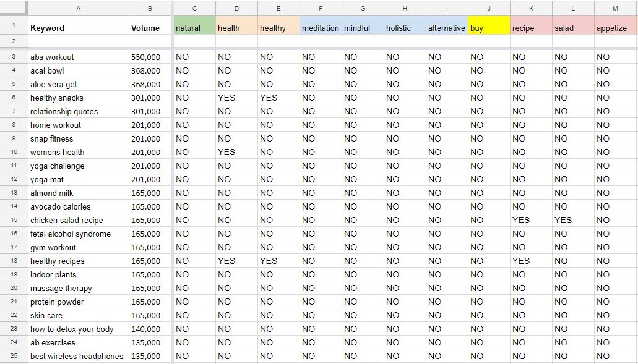Select the column A header

[78, 8]
